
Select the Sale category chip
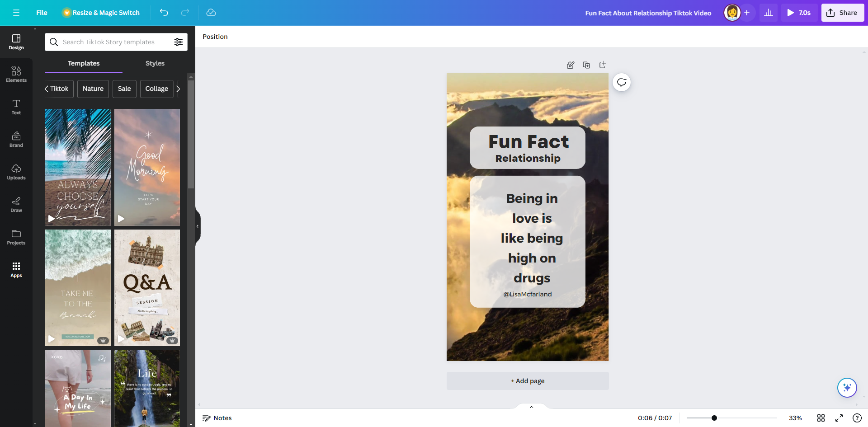(124, 89)
